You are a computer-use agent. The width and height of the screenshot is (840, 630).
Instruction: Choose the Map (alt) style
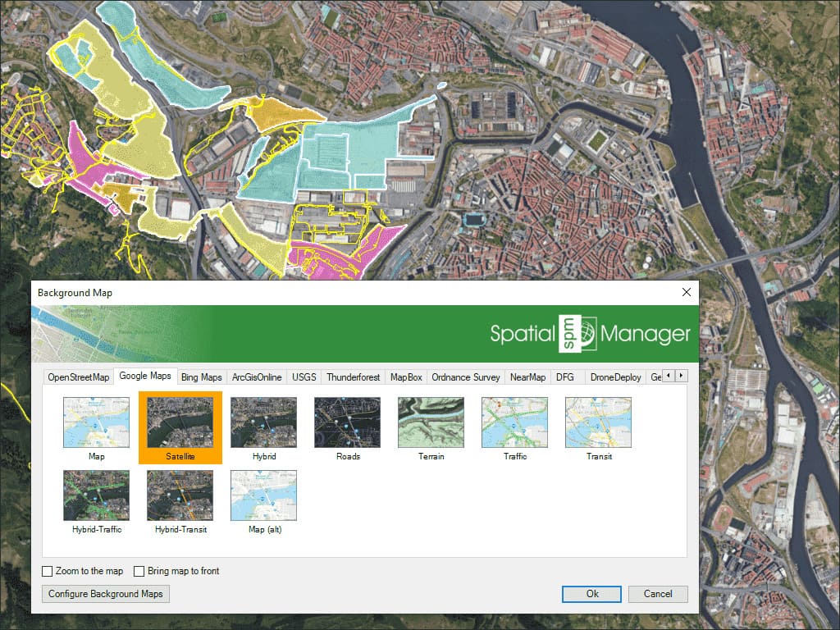pos(262,494)
